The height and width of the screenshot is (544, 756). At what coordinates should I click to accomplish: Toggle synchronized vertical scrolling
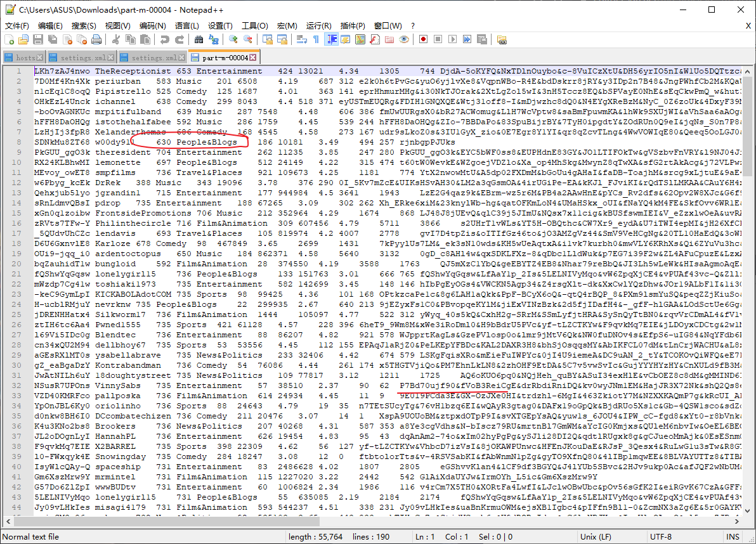[268, 39]
